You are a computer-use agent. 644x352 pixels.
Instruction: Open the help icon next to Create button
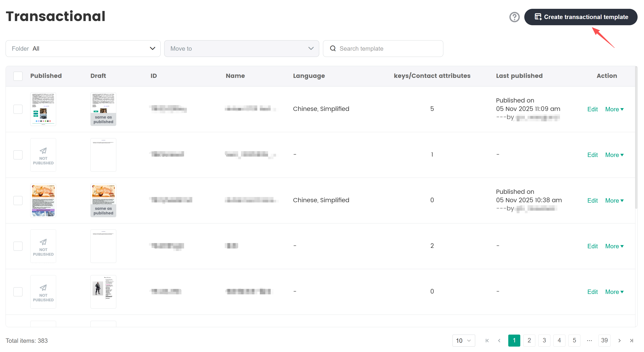pyautogui.click(x=514, y=17)
